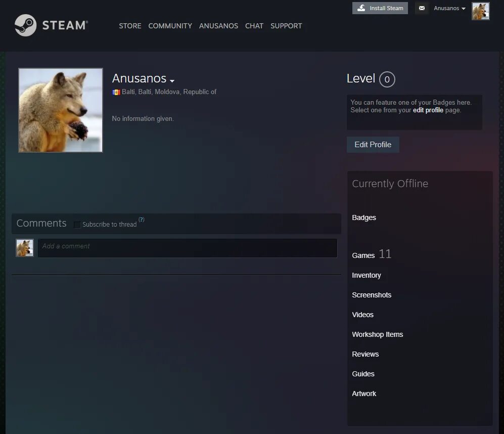Open the Reviews link
This screenshot has width=504, height=434.
[365, 354]
